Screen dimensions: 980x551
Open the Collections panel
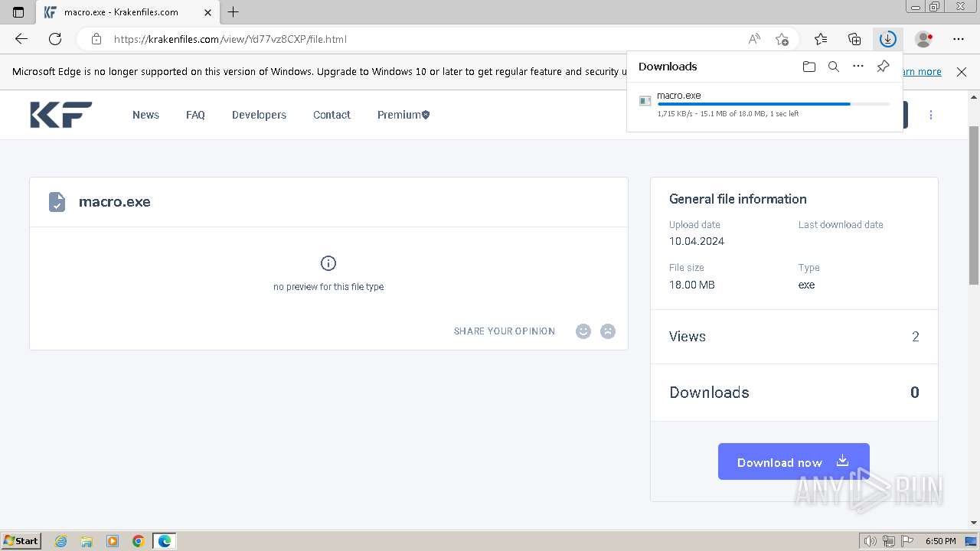[854, 39]
